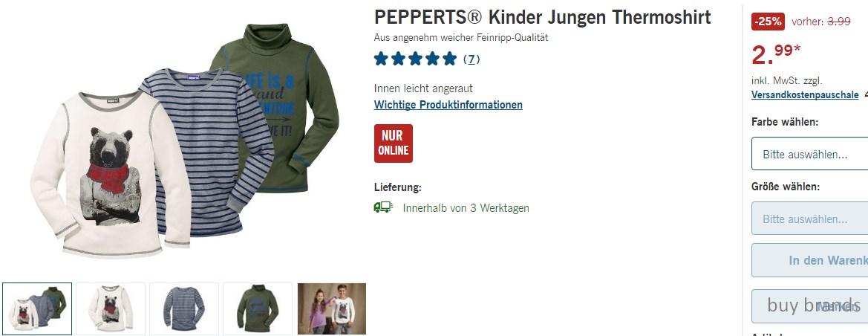
Task: Select the striped blue shirt thumbnail
Action: [x=184, y=308]
